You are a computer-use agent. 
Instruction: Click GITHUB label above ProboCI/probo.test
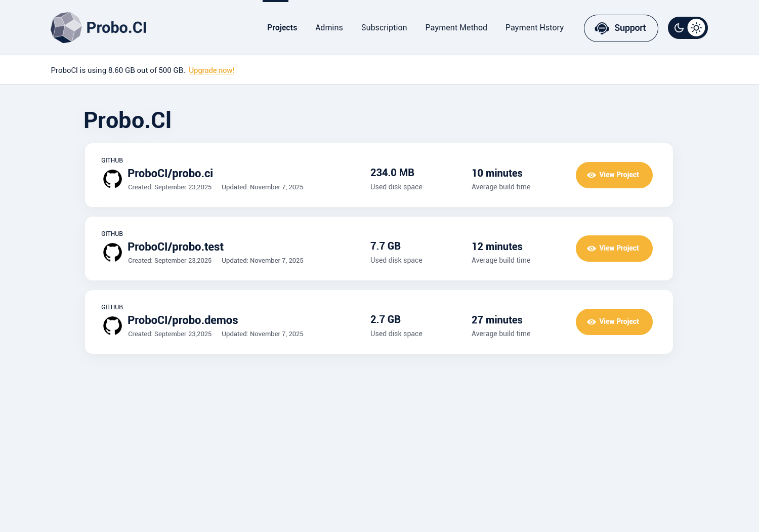112,234
